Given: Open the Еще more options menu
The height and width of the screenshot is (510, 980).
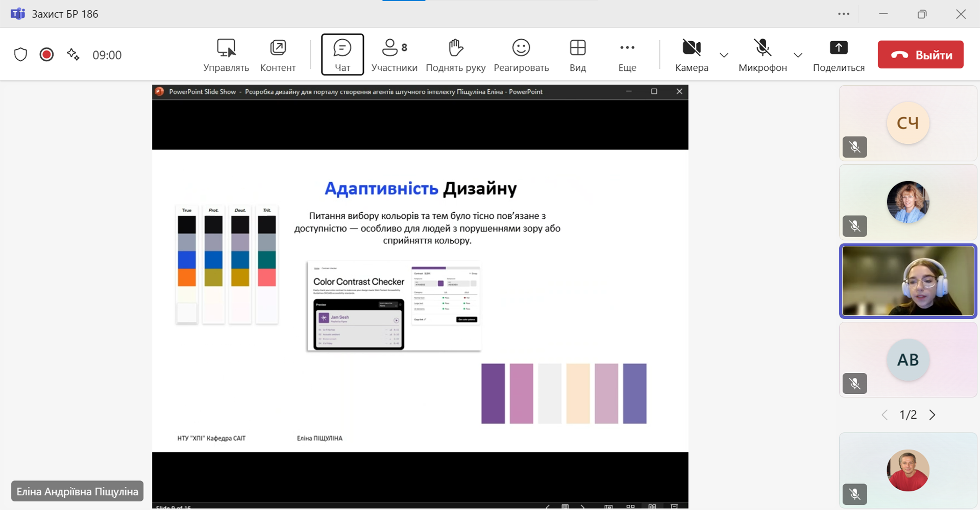Looking at the screenshot, I should [627, 55].
